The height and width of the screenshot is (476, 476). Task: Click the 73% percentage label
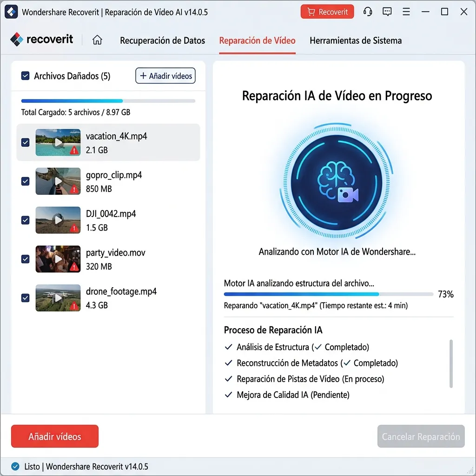tap(445, 294)
